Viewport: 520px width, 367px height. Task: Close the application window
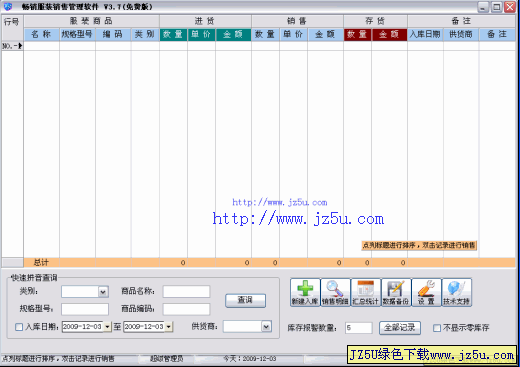[x=510, y=7]
